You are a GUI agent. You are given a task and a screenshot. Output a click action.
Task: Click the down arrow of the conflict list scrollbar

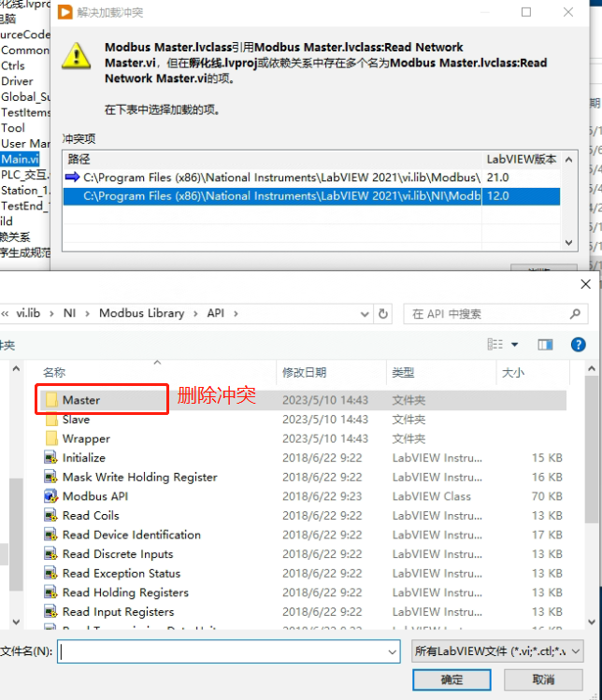click(x=568, y=242)
